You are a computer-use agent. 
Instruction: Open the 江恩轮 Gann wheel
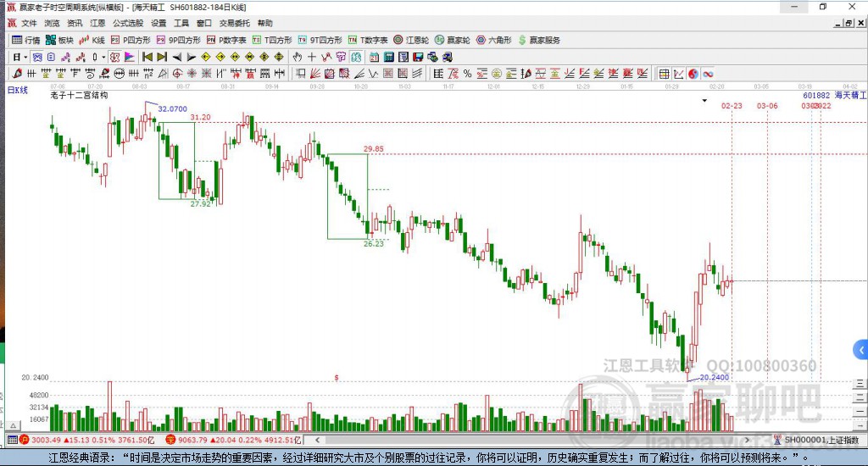411,40
